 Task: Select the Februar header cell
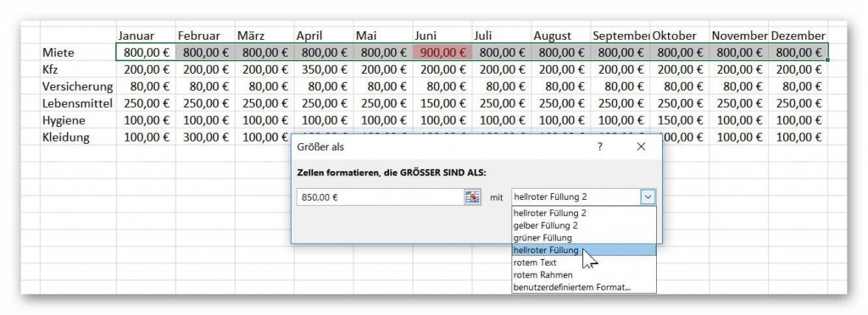pos(205,36)
